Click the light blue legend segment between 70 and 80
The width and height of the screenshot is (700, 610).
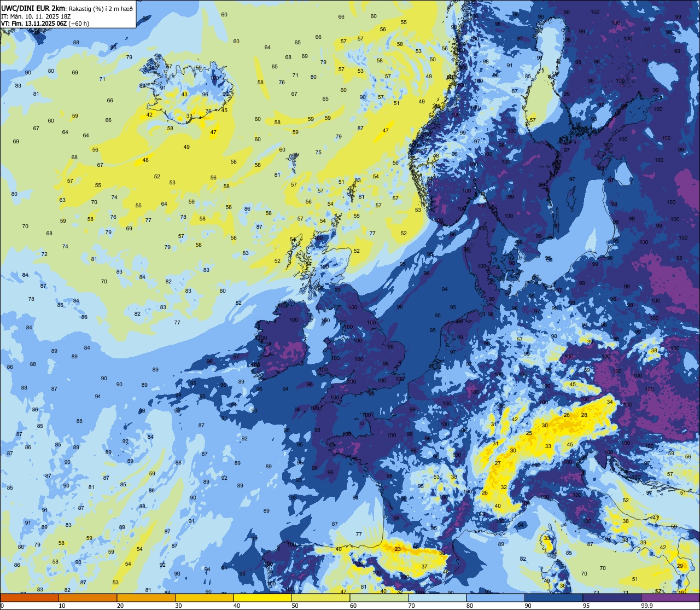click(437, 597)
